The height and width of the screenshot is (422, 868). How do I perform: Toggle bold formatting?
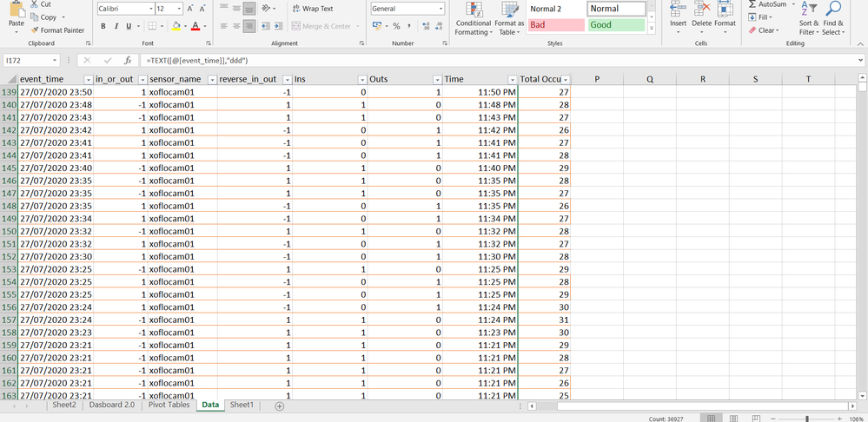[x=103, y=26]
